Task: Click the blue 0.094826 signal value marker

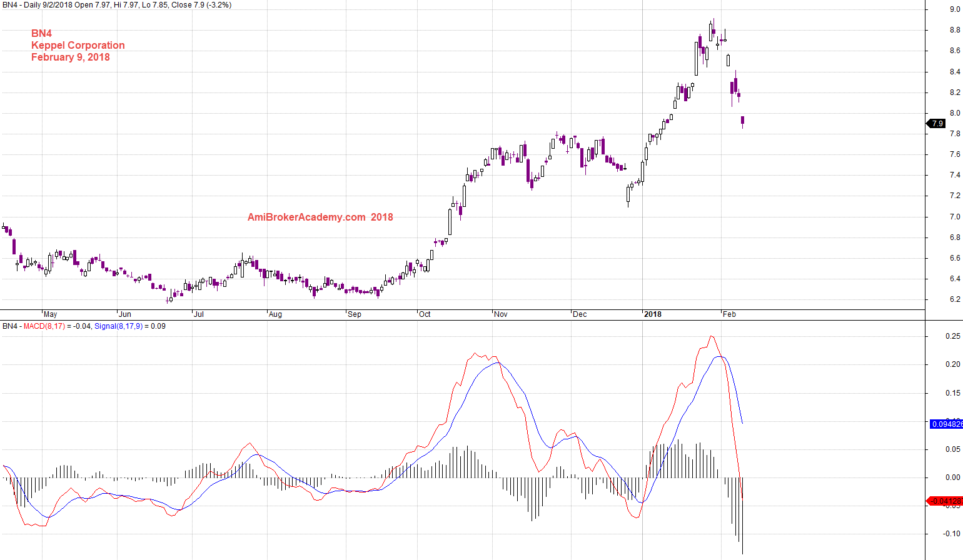Action: click(947, 424)
